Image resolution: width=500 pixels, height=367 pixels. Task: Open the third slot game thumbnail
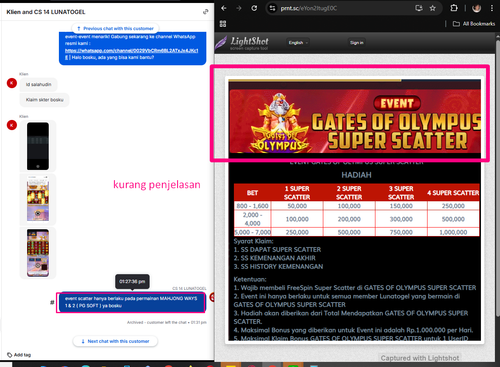(38, 253)
